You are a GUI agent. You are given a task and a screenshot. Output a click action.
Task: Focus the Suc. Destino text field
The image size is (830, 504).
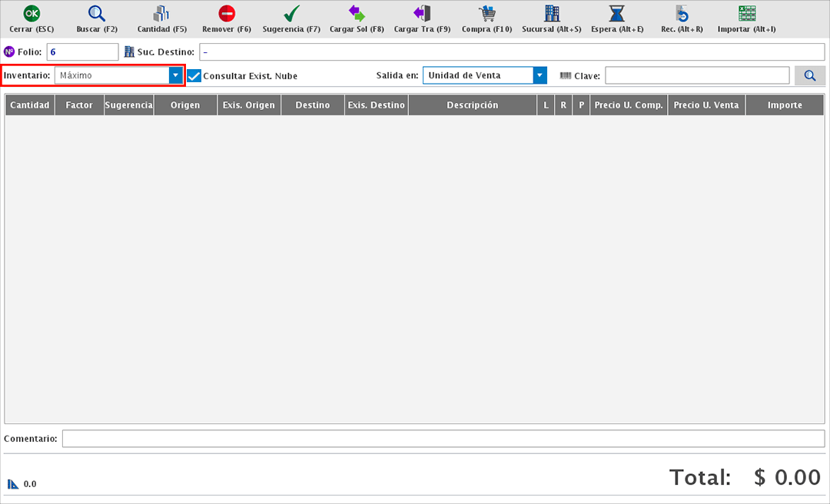tap(512, 51)
